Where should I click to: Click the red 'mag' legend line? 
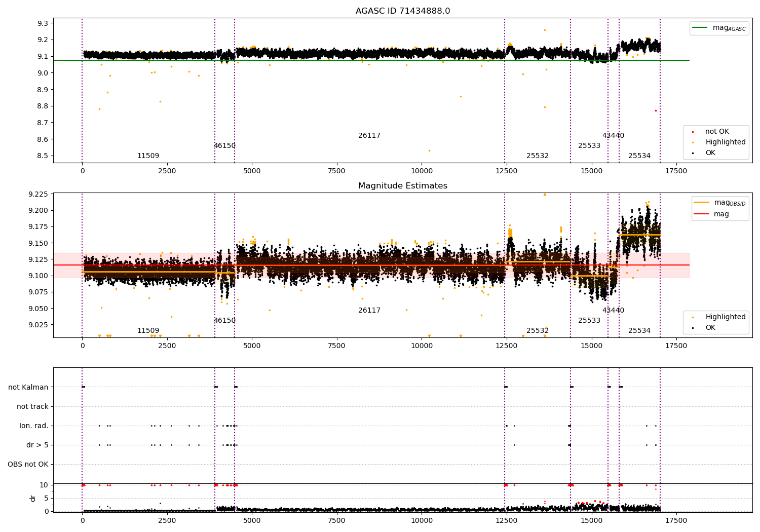[702, 214]
